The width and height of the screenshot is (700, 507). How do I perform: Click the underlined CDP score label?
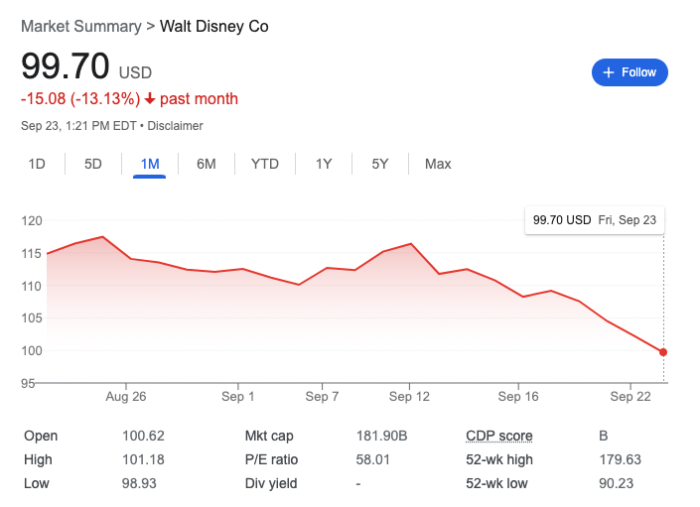pos(499,436)
